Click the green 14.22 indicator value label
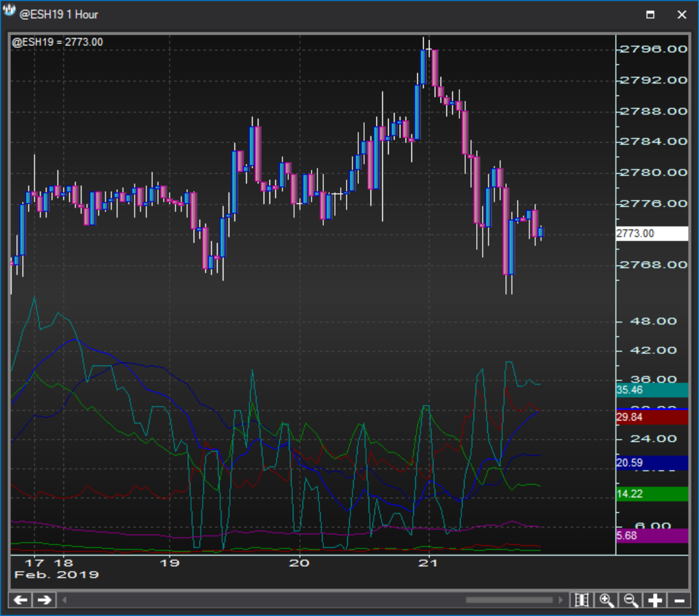The height and width of the screenshot is (616, 699). (x=652, y=494)
